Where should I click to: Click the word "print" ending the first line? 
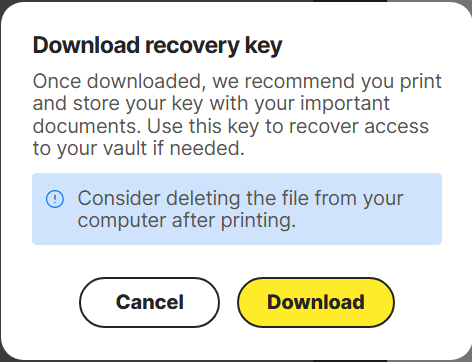(x=421, y=82)
